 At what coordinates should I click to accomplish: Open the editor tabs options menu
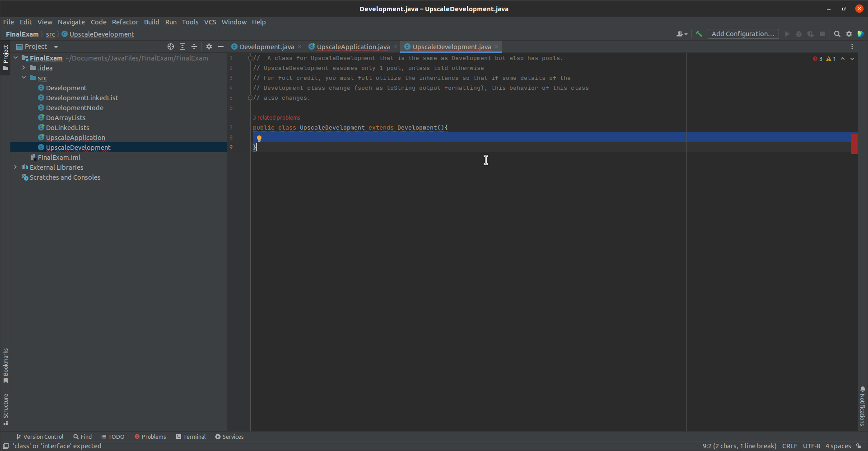pyautogui.click(x=852, y=46)
